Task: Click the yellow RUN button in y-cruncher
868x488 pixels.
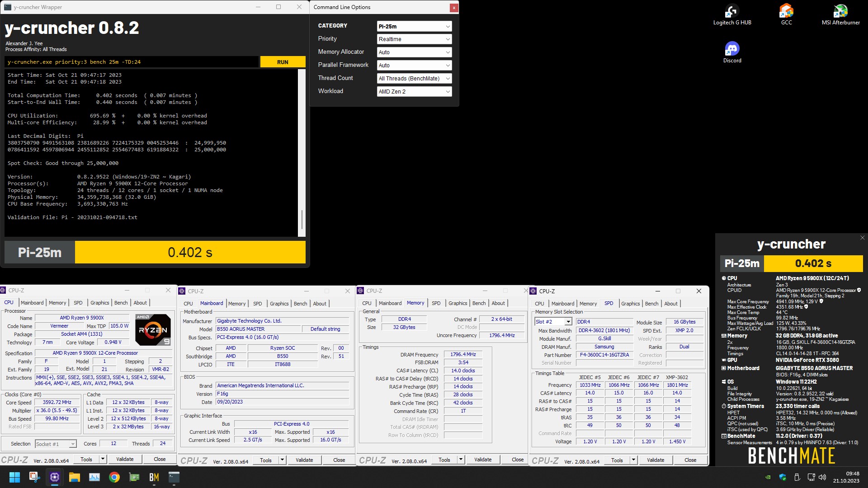Action: point(283,62)
